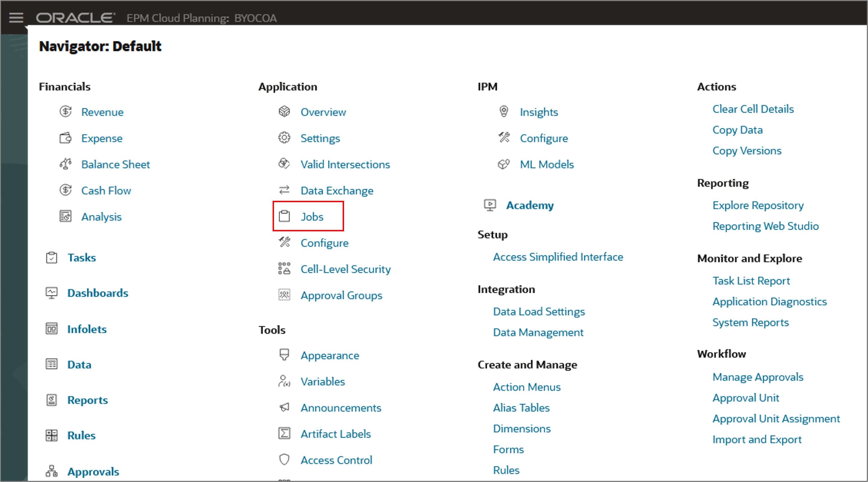Click the Settings gear icon
Screen dimensions: 868x482
pyautogui.click(x=284, y=138)
